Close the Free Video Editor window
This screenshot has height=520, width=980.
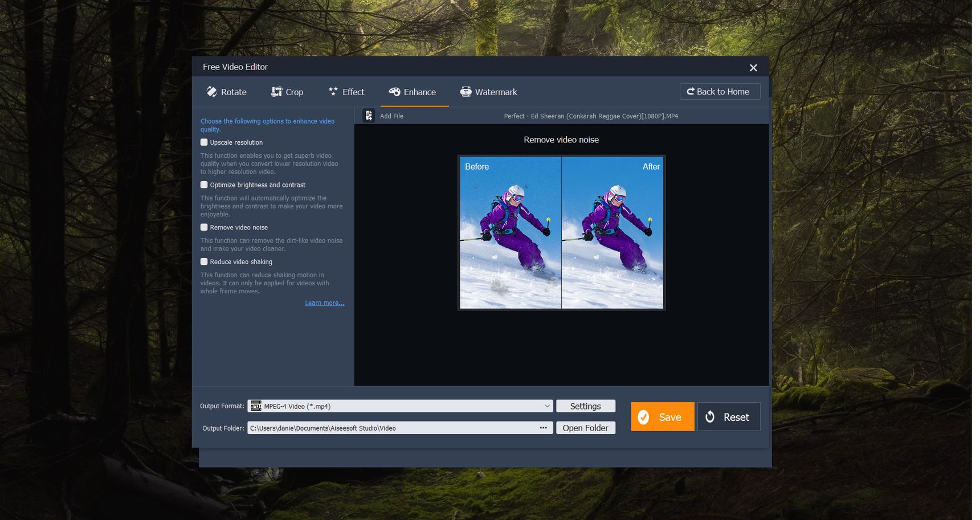[x=753, y=68]
